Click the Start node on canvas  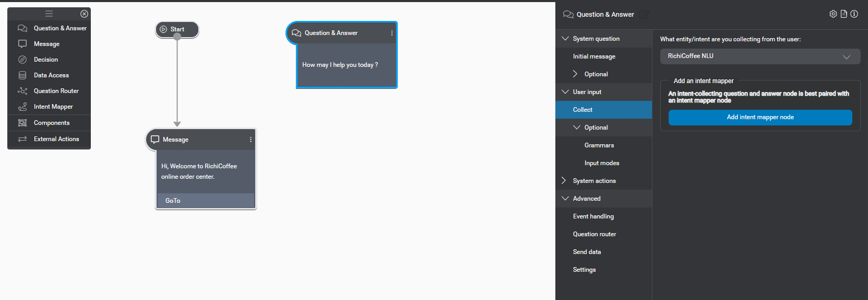(x=177, y=29)
